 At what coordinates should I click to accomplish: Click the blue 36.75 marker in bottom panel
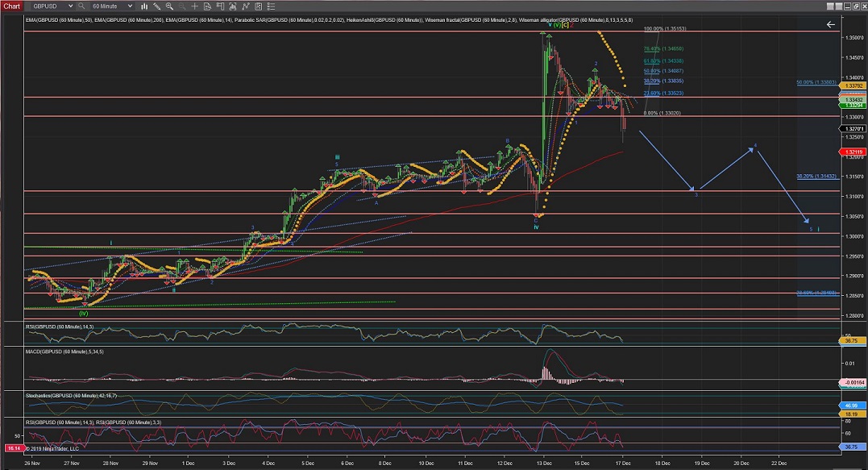[x=853, y=447]
